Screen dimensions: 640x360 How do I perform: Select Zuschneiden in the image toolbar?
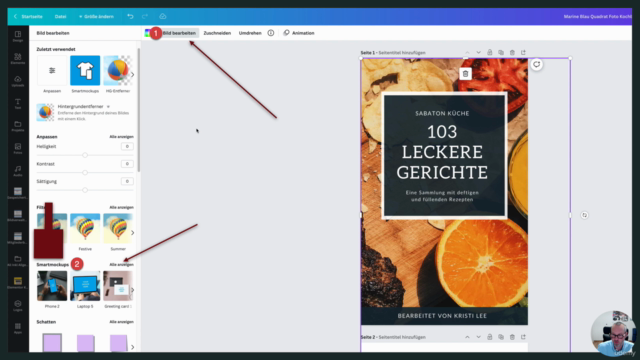point(217,33)
